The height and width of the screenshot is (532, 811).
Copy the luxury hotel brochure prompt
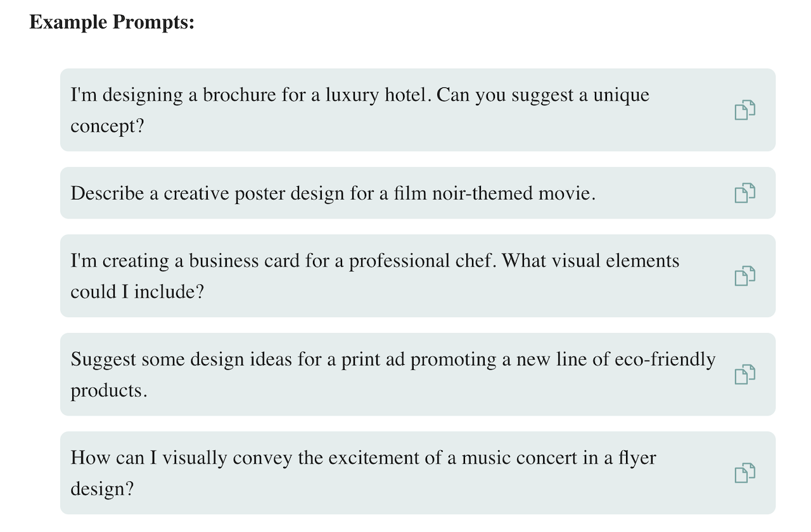[745, 110]
